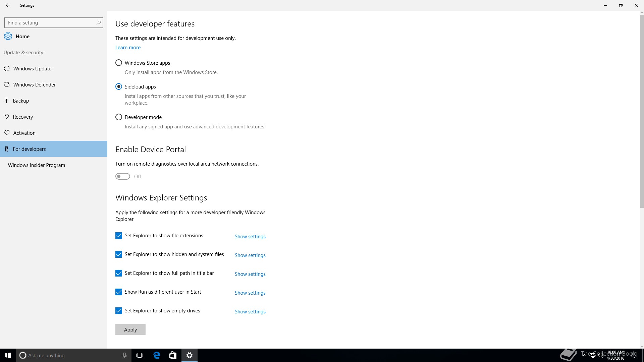
Task: Click Show settings for hidden and system files
Action: [250, 255]
